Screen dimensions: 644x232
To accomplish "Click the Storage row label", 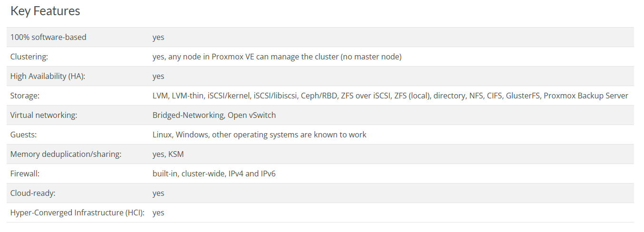I will 25,96.
